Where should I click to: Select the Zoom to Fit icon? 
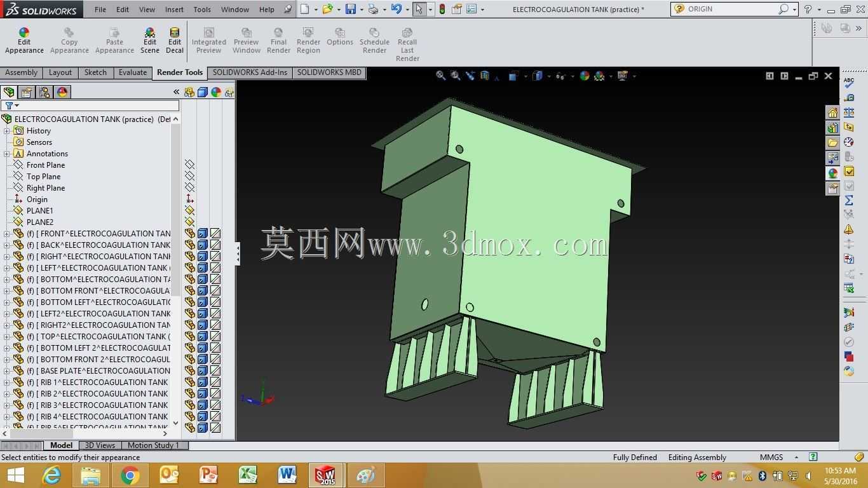tap(440, 76)
